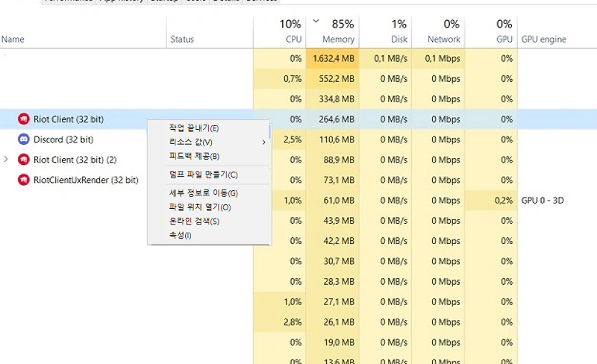This screenshot has width=597, height=364.
Task: Click the 552,2 MB memory cell
Action: (x=333, y=79)
